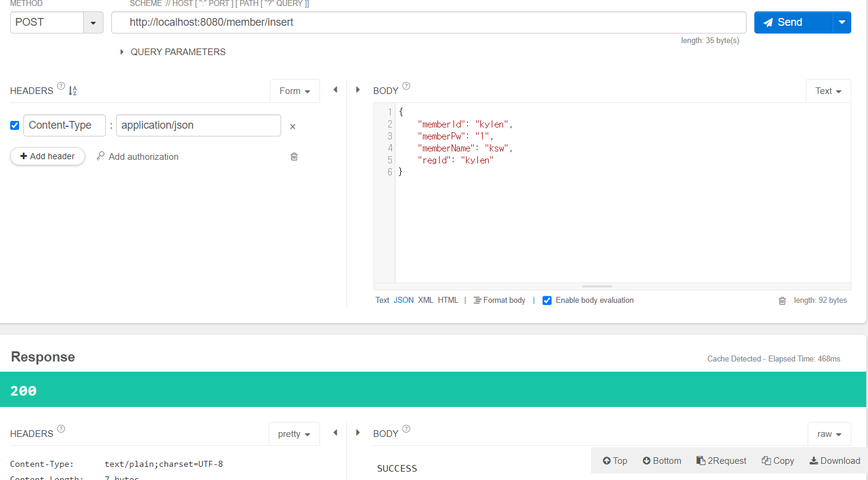
Task: Clear the request body with the trash icon
Action: click(782, 300)
